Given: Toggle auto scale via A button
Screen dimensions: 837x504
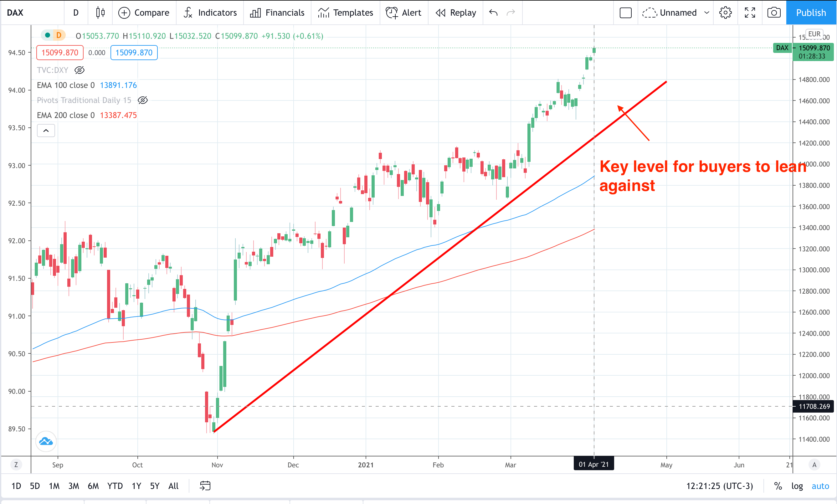Looking at the screenshot, I should tap(814, 465).
